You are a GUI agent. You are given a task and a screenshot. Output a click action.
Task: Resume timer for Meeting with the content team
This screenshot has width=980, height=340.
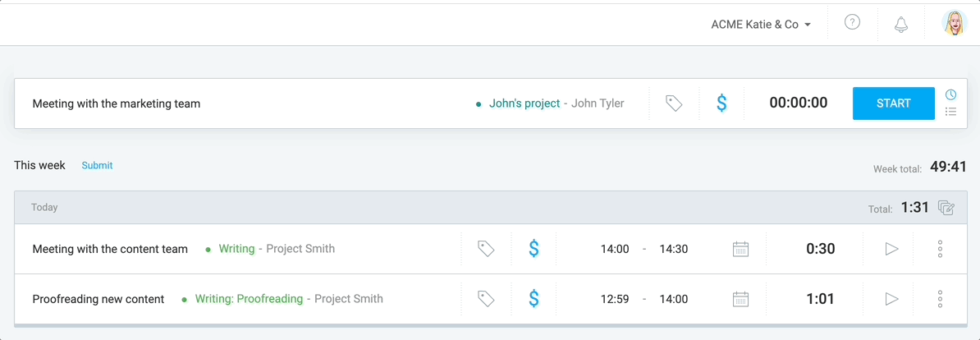(x=892, y=249)
